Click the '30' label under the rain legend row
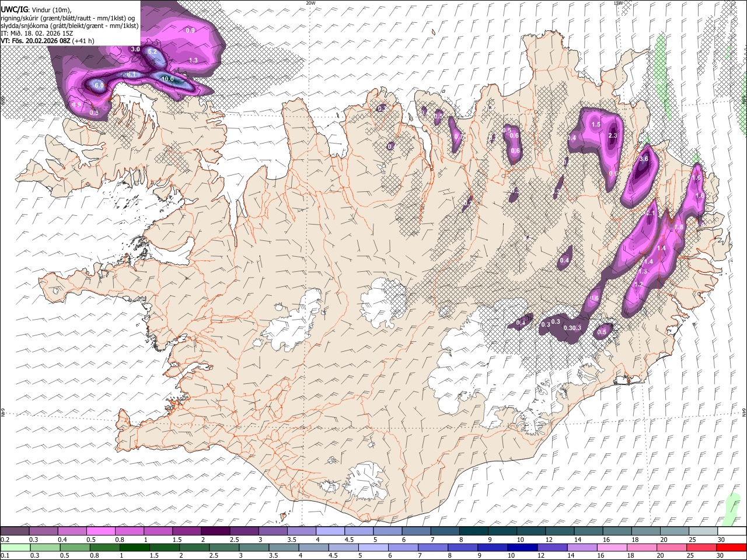 721,556
